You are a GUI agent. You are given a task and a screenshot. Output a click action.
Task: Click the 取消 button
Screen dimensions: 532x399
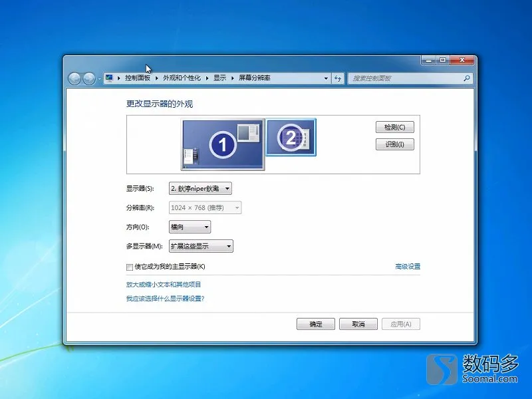[358, 324]
